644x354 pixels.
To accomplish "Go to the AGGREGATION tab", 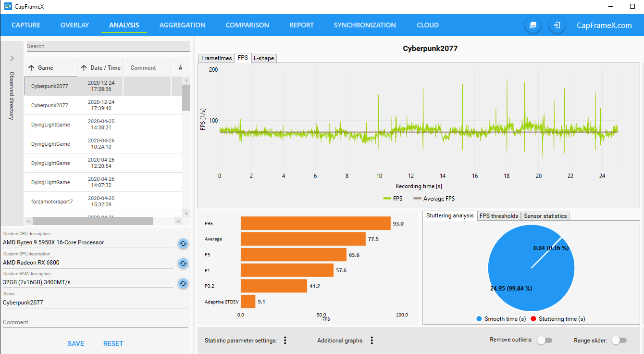I will (182, 25).
